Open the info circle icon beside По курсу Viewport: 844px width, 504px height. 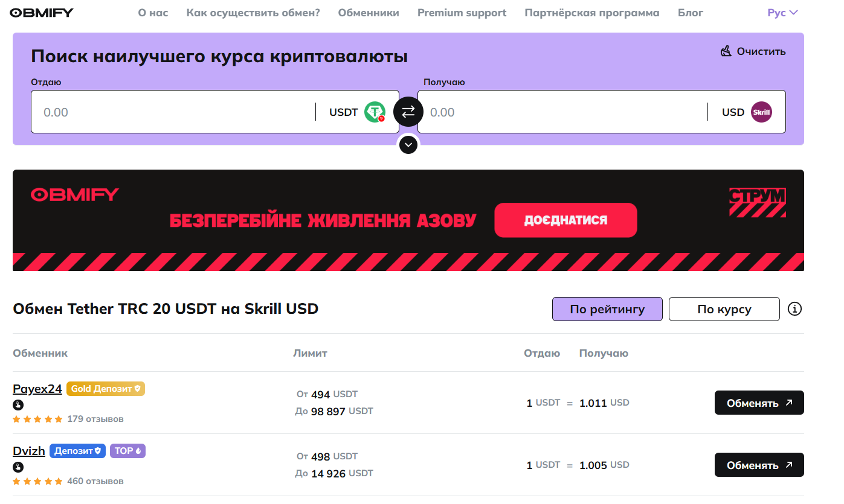point(795,309)
